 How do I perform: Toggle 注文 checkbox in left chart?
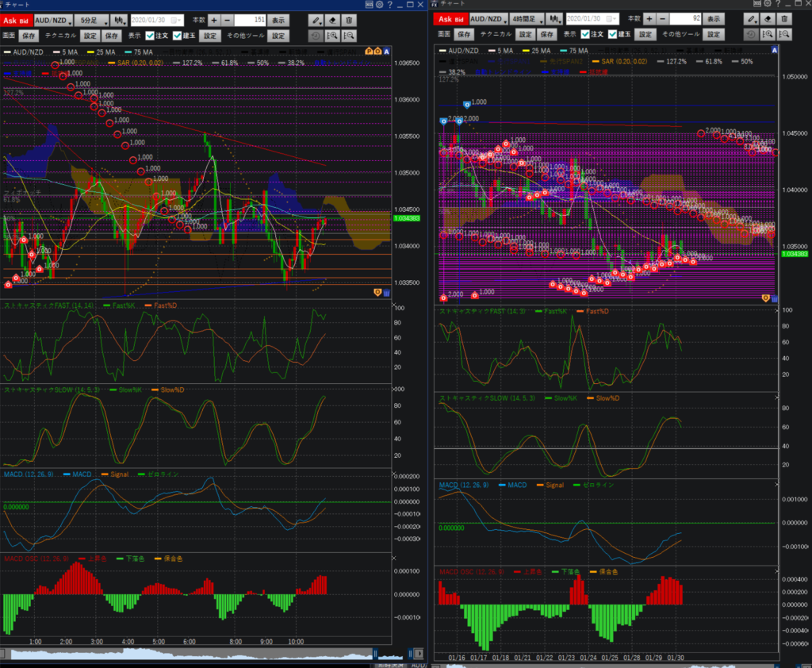pyautogui.click(x=150, y=35)
